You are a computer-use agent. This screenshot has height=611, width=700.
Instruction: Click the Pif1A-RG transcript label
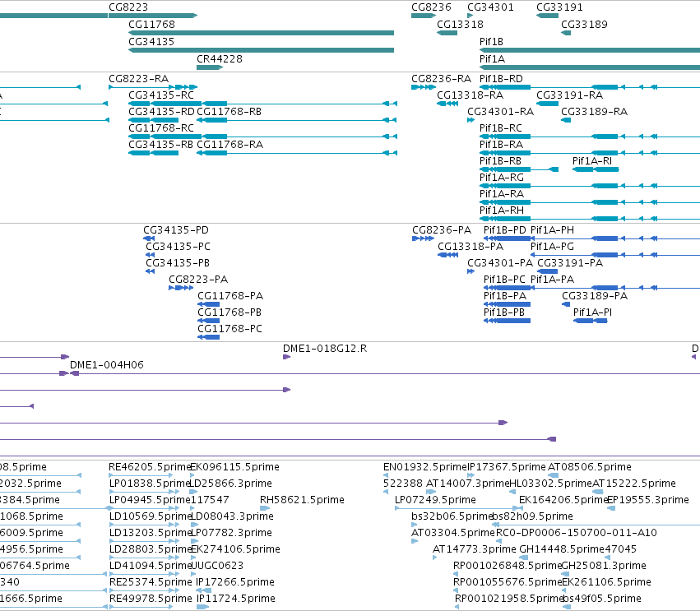[501, 178]
